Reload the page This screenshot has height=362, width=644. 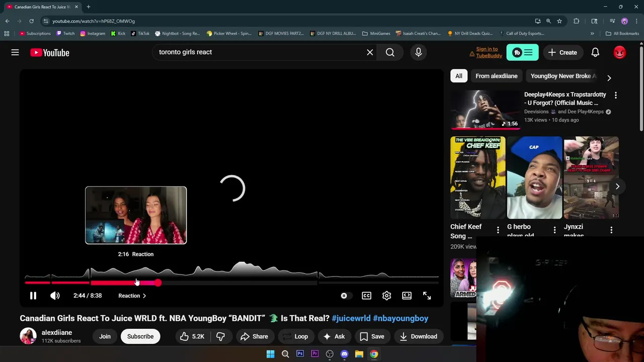click(x=31, y=21)
